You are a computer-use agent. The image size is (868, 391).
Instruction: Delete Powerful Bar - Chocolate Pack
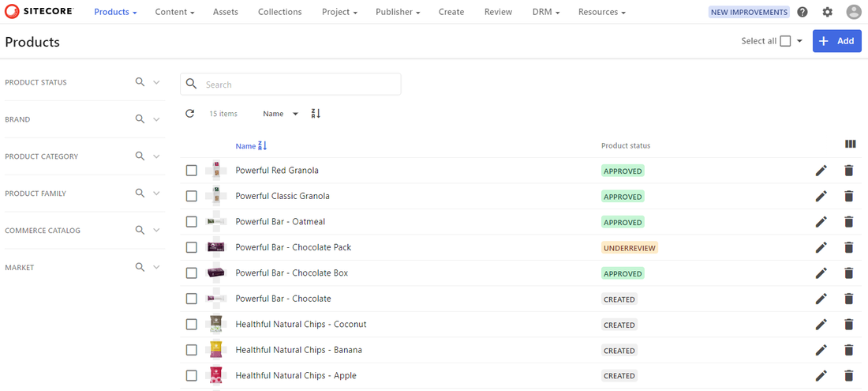(848, 247)
